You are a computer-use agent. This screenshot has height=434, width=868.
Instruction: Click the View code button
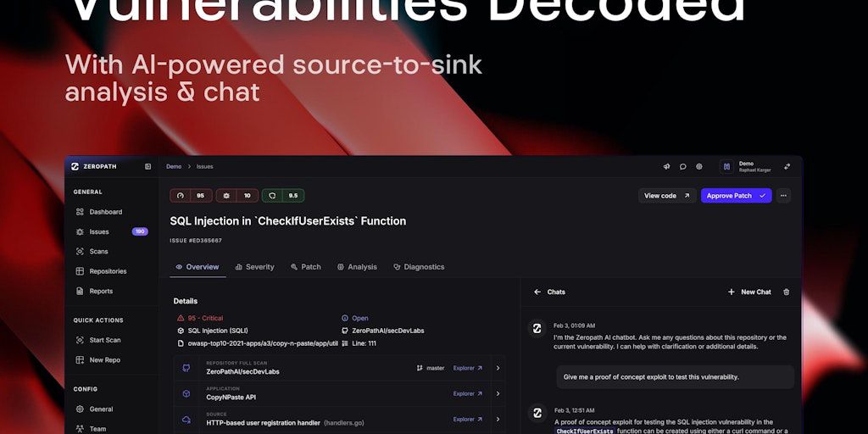pyautogui.click(x=667, y=196)
